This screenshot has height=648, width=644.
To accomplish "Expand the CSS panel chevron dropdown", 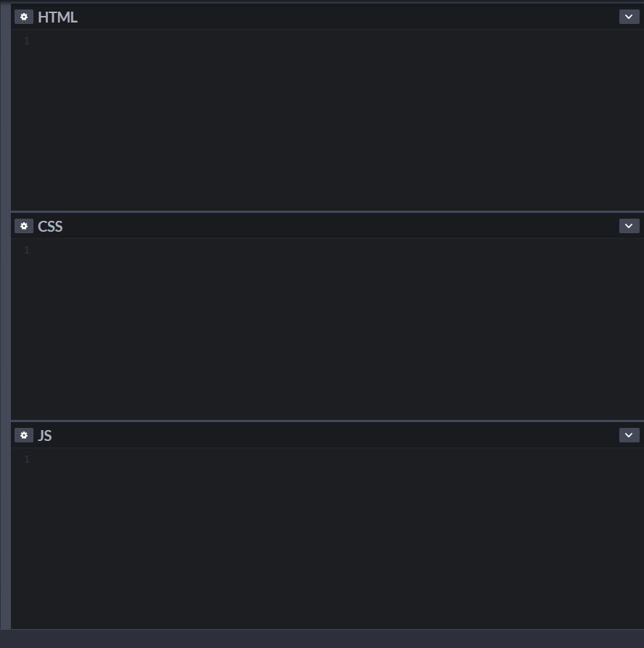I will [x=629, y=226].
